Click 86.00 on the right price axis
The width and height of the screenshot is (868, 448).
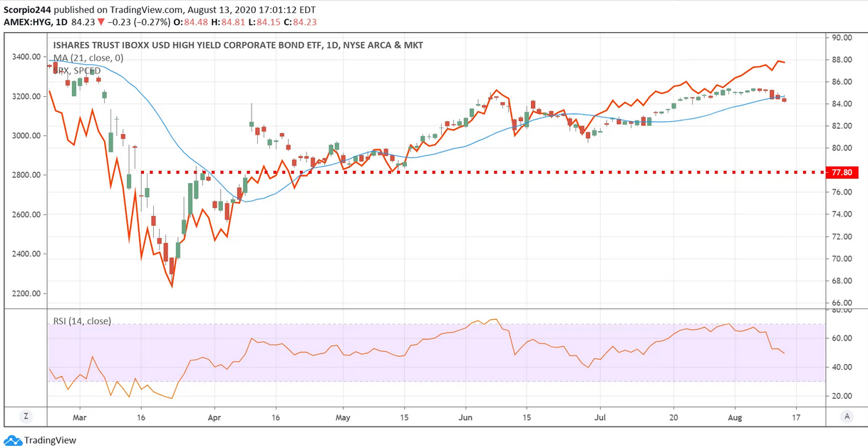[x=842, y=82]
